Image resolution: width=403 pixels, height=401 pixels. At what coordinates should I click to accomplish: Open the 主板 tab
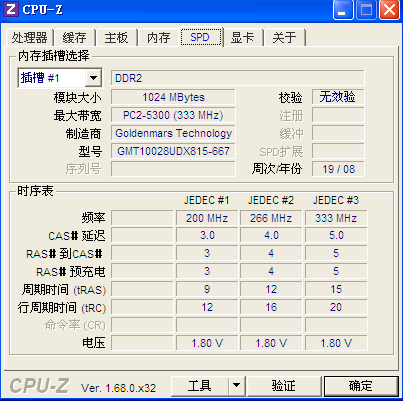point(116,37)
